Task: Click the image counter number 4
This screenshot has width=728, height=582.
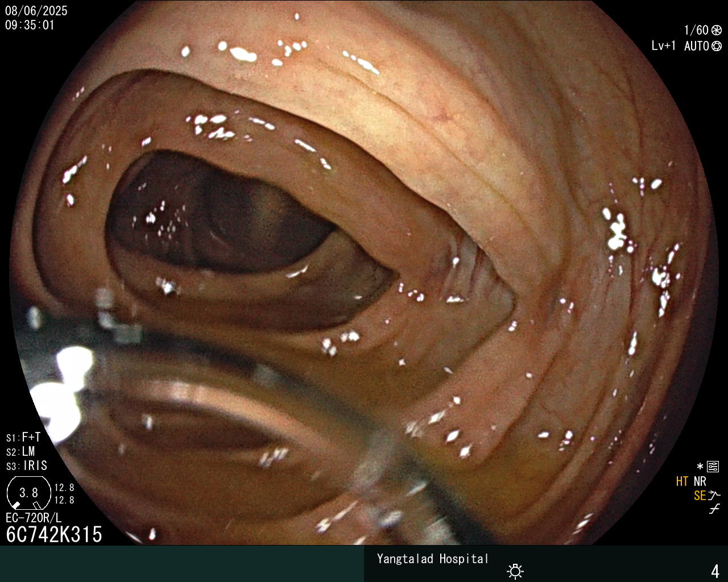Action: coord(715,571)
